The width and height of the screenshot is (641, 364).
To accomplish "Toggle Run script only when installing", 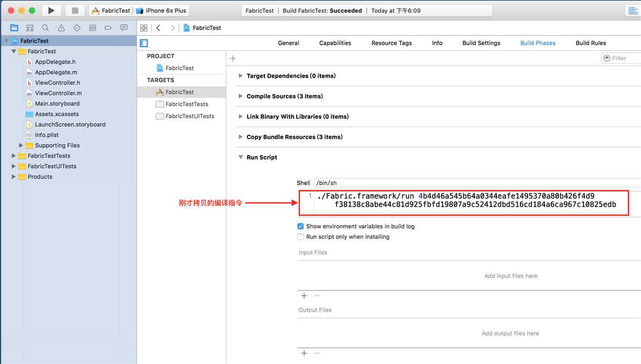I will (x=300, y=237).
